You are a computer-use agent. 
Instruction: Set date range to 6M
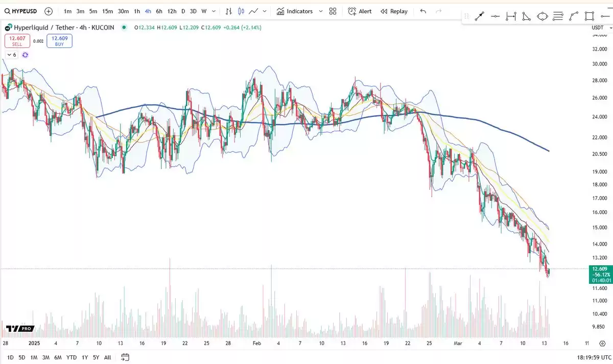(58, 357)
